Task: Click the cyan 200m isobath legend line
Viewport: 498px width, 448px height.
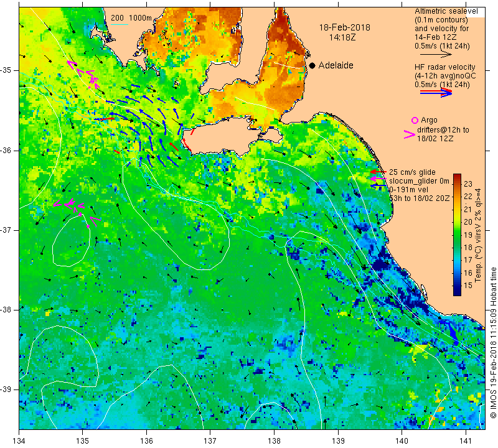Action: point(119,24)
